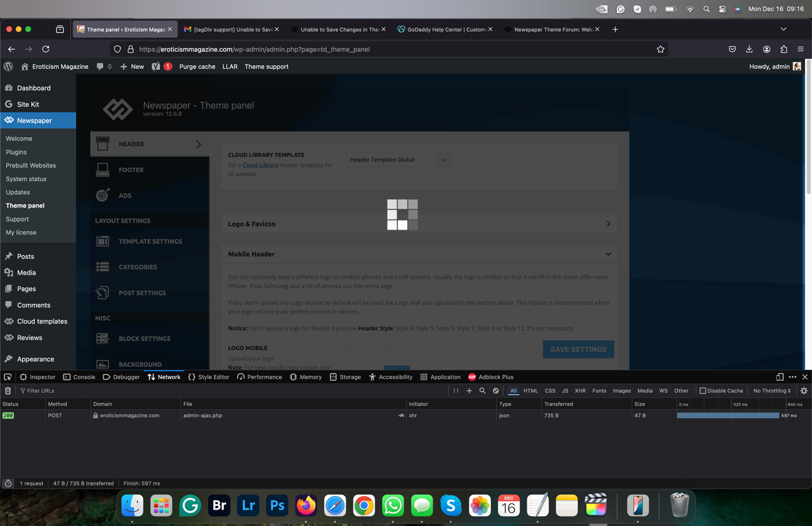Viewport: 812px width, 526px height.
Task: Open Photoshop from the Dock
Action: click(x=277, y=506)
